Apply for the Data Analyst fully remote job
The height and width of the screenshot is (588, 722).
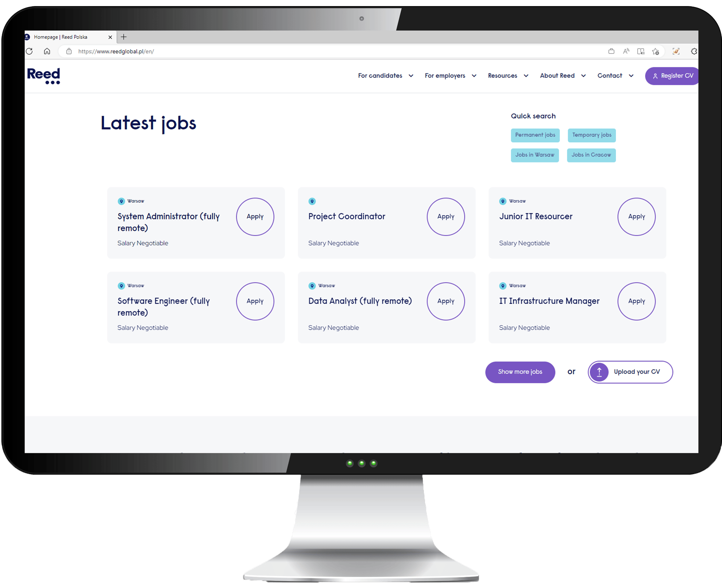coord(447,301)
